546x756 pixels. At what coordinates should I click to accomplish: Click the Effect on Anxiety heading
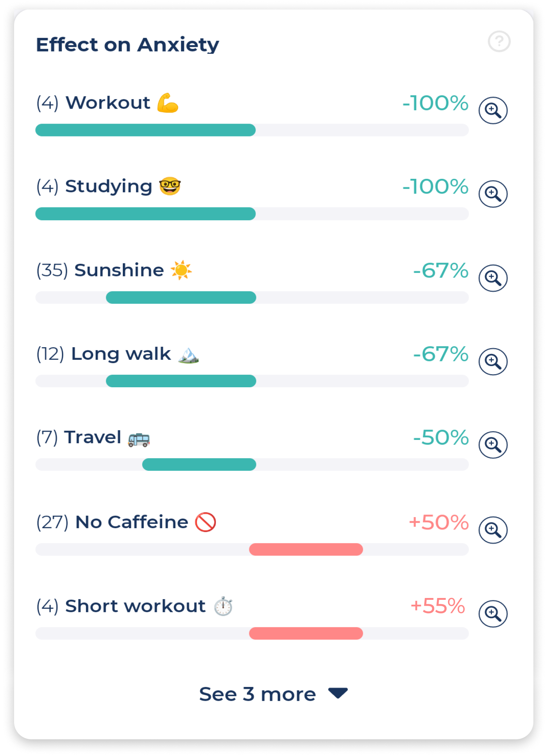(x=128, y=45)
